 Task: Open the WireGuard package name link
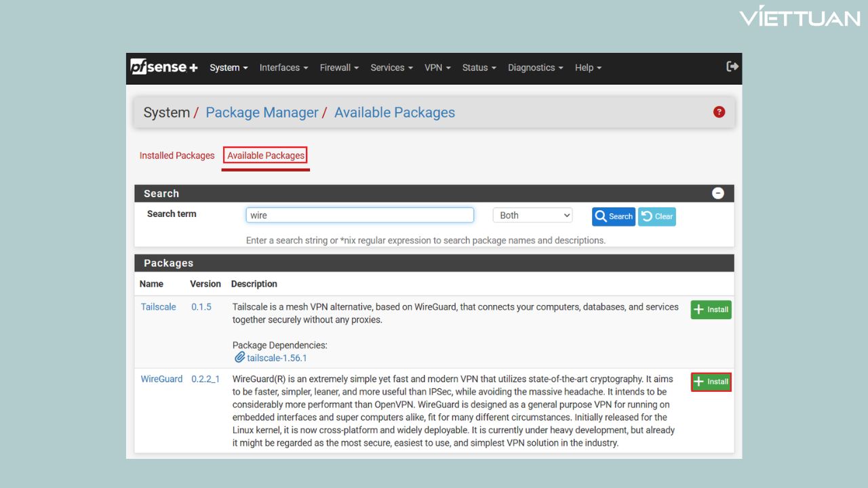[x=161, y=379]
